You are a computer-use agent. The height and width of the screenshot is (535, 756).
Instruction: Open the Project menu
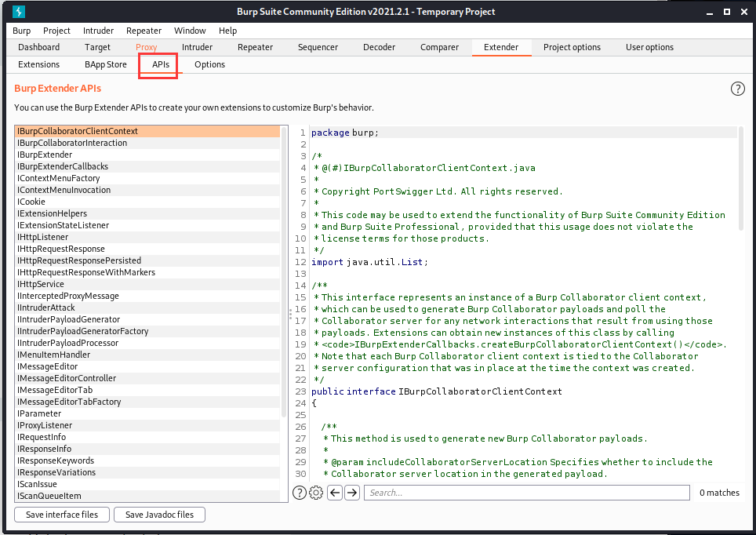coord(56,31)
